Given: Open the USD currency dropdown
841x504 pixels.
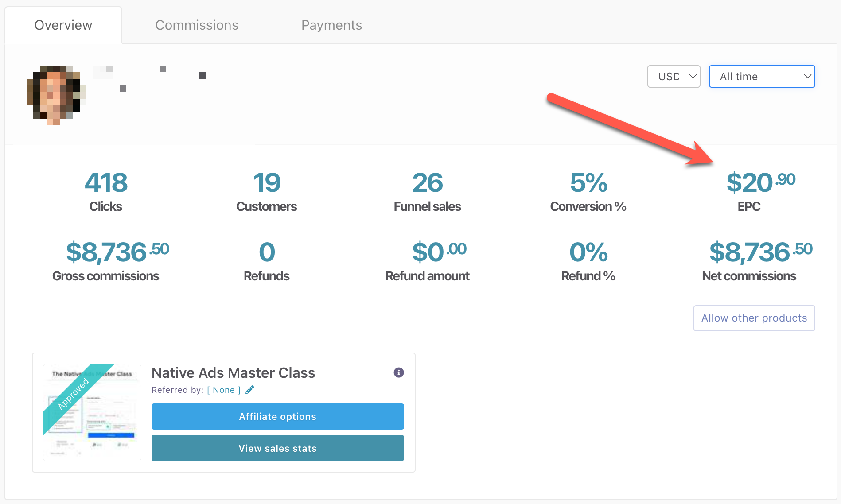Looking at the screenshot, I should [673, 76].
